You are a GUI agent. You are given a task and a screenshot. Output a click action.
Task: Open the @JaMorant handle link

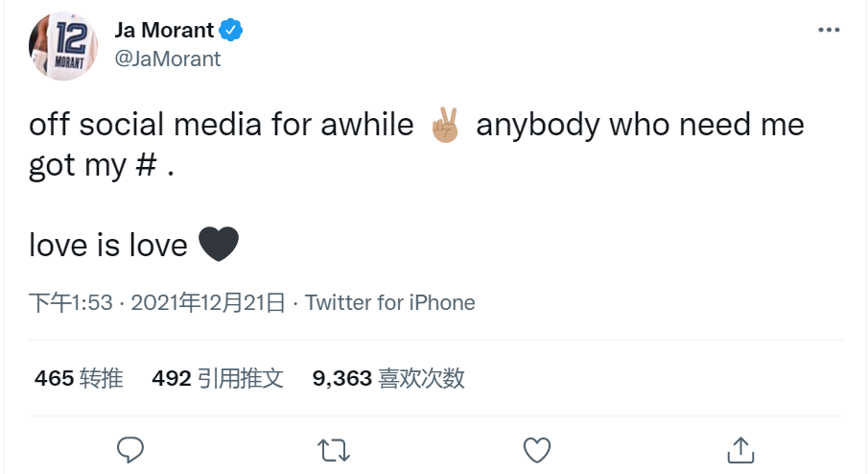tap(168, 59)
